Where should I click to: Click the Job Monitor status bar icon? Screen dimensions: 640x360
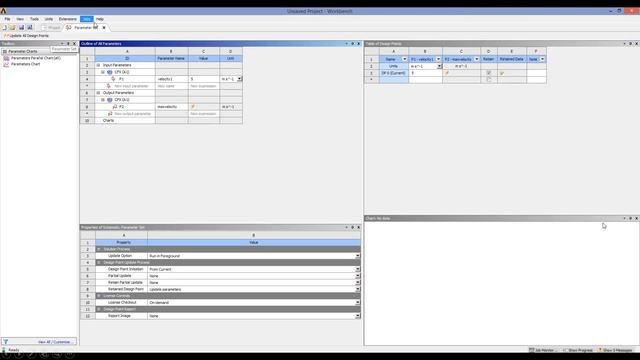[x=531, y=350]
